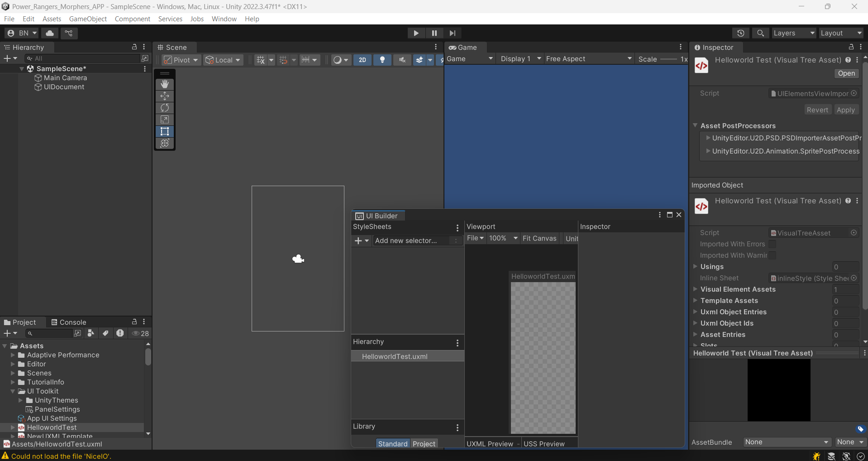
Task: Click the Play button
Action: click(x=416, y=33)
